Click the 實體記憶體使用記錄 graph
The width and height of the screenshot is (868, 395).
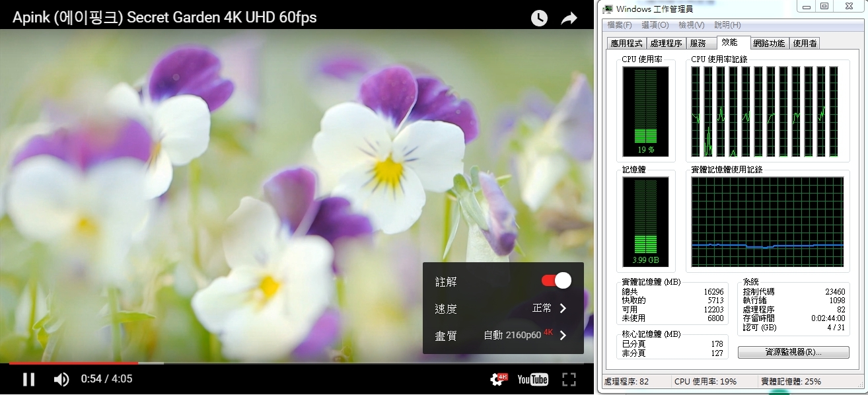coord(768,222)
